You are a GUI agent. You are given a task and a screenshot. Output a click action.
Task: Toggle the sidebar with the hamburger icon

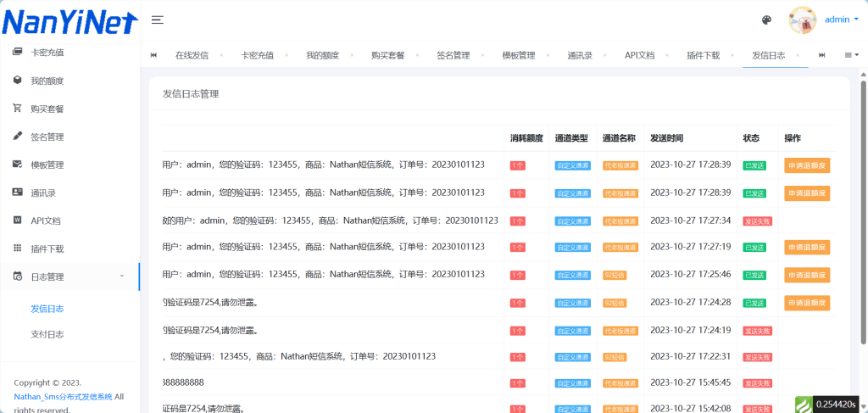pos(158,20)
